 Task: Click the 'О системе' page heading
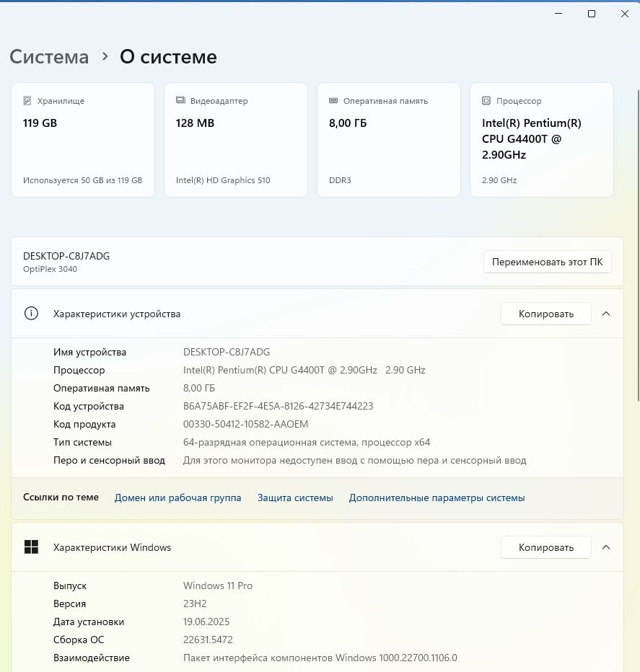168,57
